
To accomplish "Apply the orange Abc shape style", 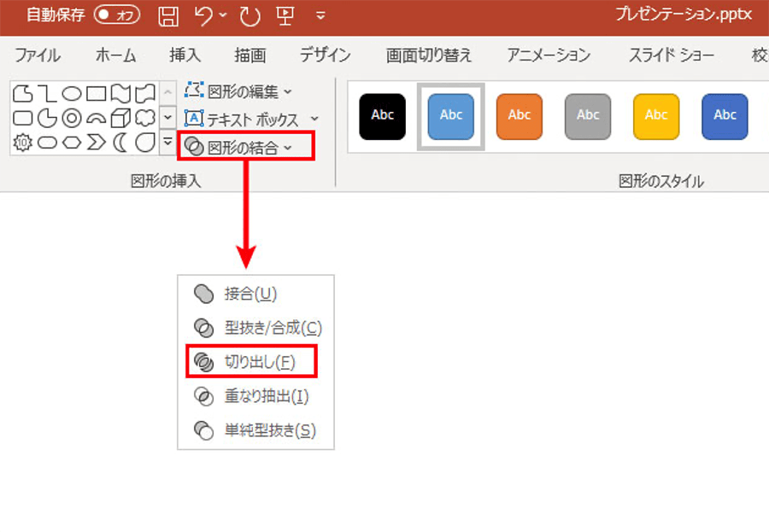I will pos(520,117).
